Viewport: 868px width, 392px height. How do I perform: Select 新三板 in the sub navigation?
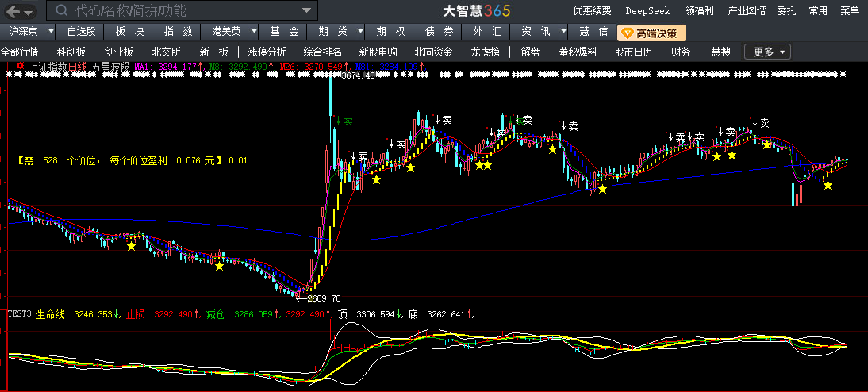click(x=213, y=52)
